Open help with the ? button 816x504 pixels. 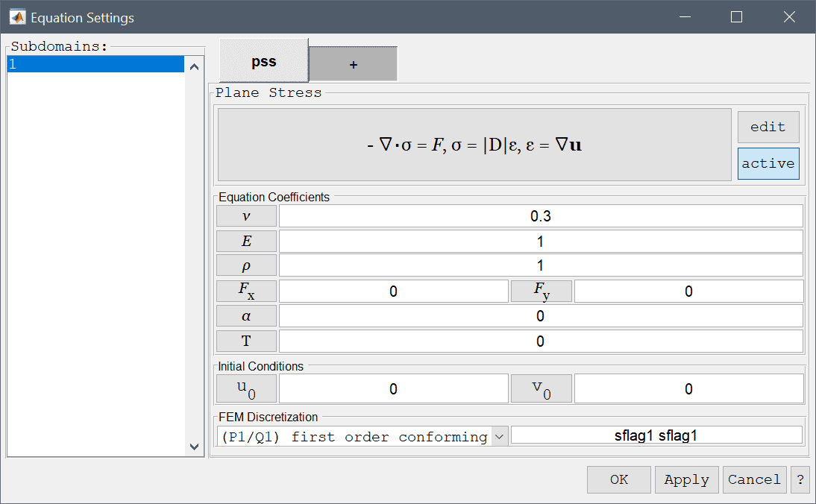coord(800,479)
